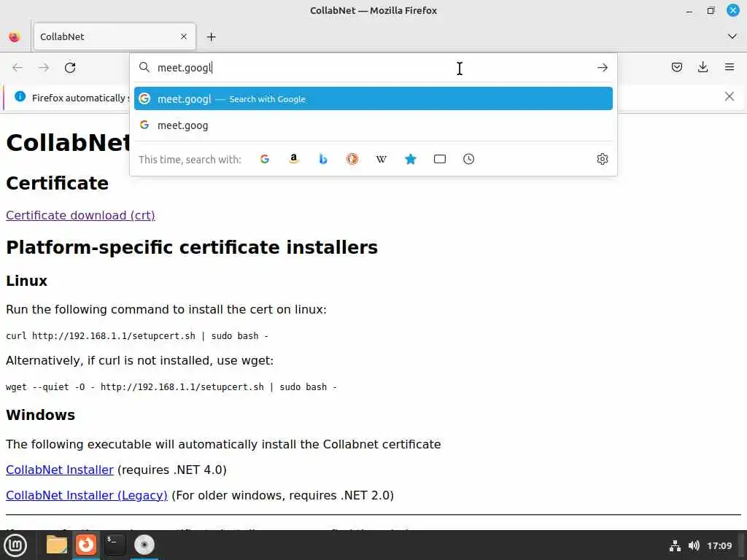The image size is (747, 560).
Task: Dismiss the Firefox info notification bar
Action: [729, 97]
